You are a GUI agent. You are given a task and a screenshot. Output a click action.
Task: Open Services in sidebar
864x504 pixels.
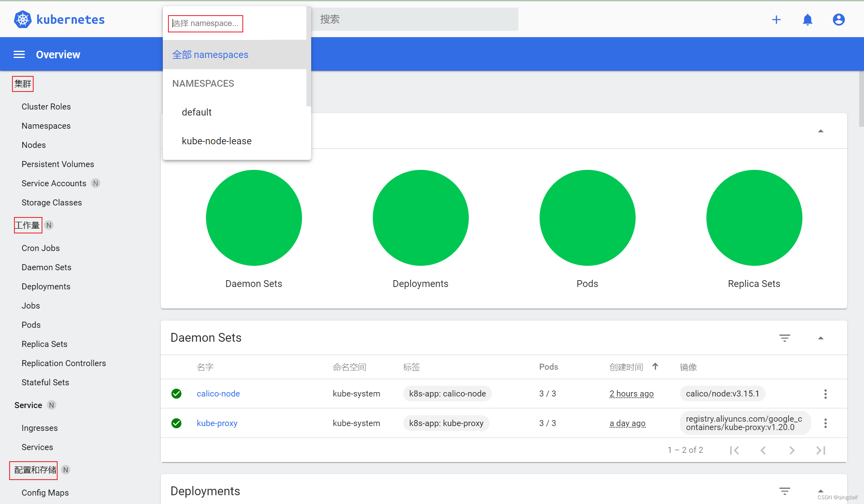point(37,447)
